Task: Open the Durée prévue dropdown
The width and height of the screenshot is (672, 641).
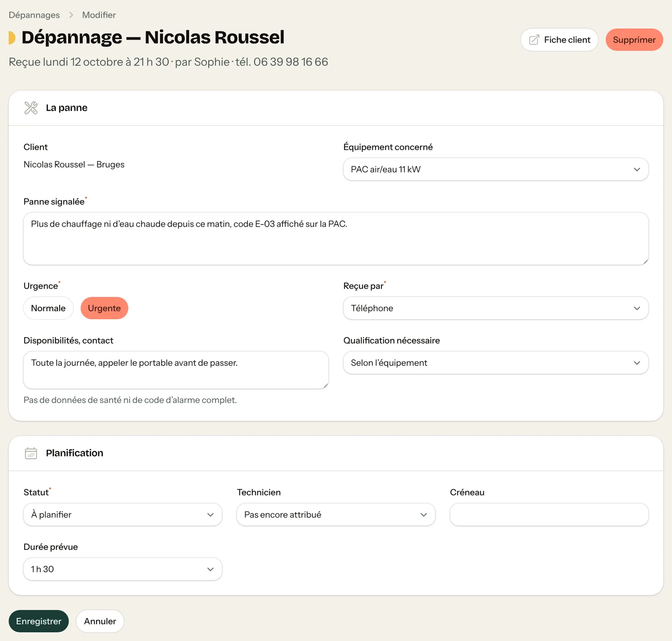Action: (x=123, y=569)
